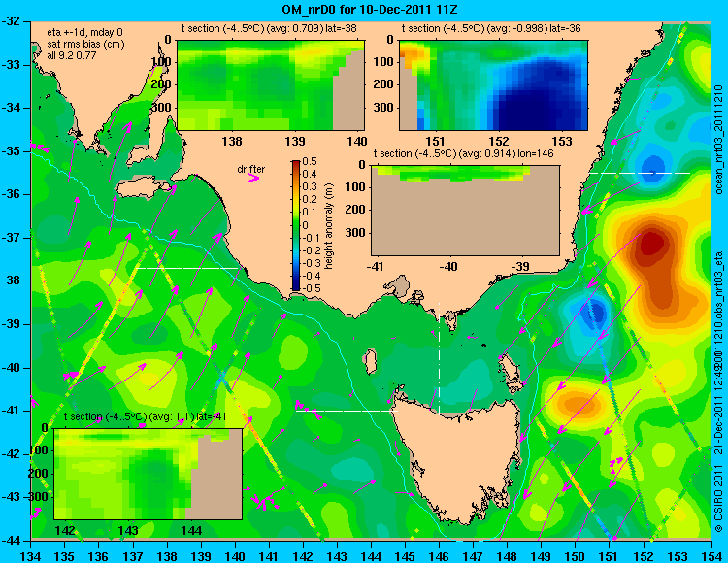Click the colorbar top tick value '0.5'
The width and height of the screenshot is (728, 563).
click(x=310, y=161)
